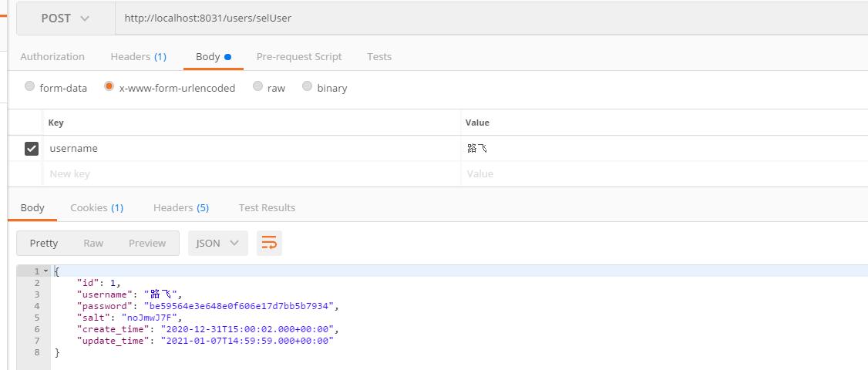Click the wrap lines icon
The image size is (868, 370).
(x=269, y=243)
